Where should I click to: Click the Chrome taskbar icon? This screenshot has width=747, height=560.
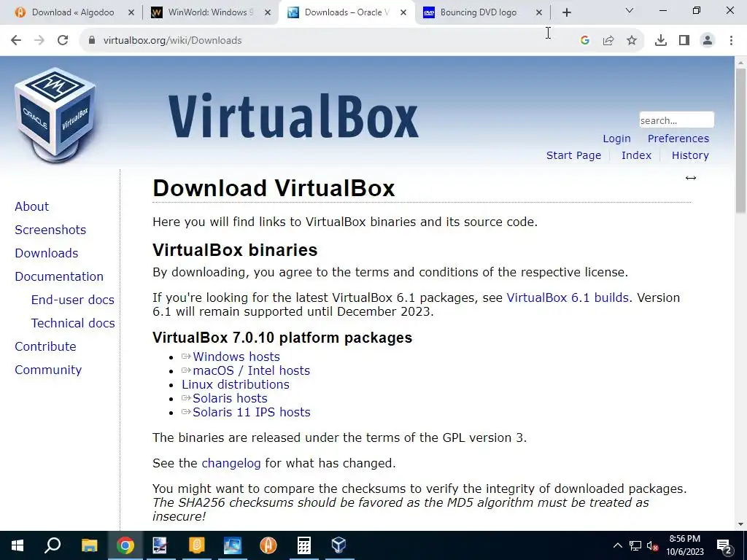click(x=125, y=545)
